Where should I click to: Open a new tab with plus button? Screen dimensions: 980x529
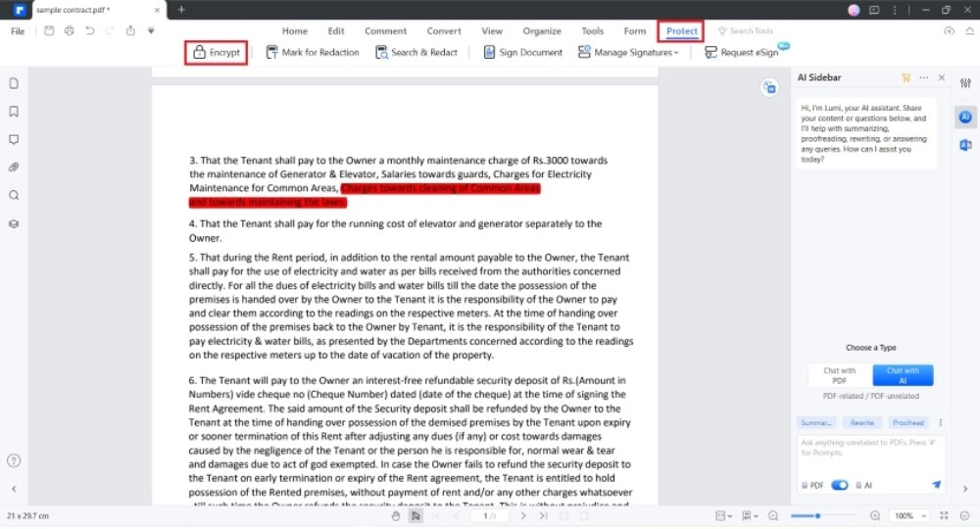[x=181, y=10]
